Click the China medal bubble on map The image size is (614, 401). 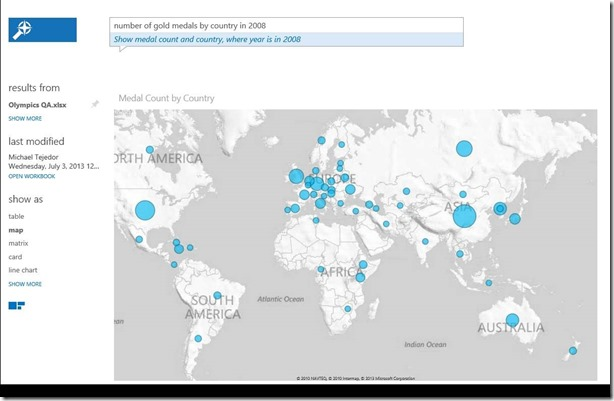coord(464,216)
